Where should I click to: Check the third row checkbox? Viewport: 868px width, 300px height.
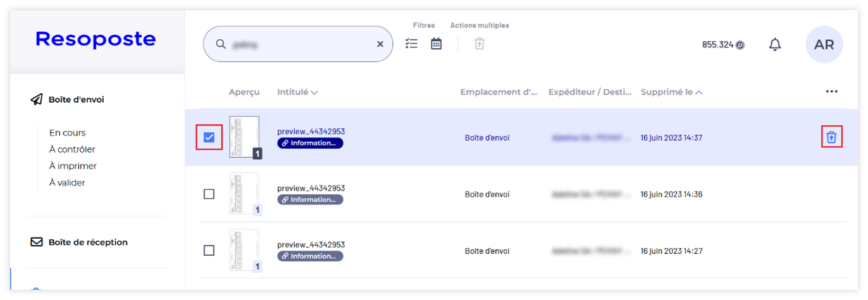tap(209, 251)
